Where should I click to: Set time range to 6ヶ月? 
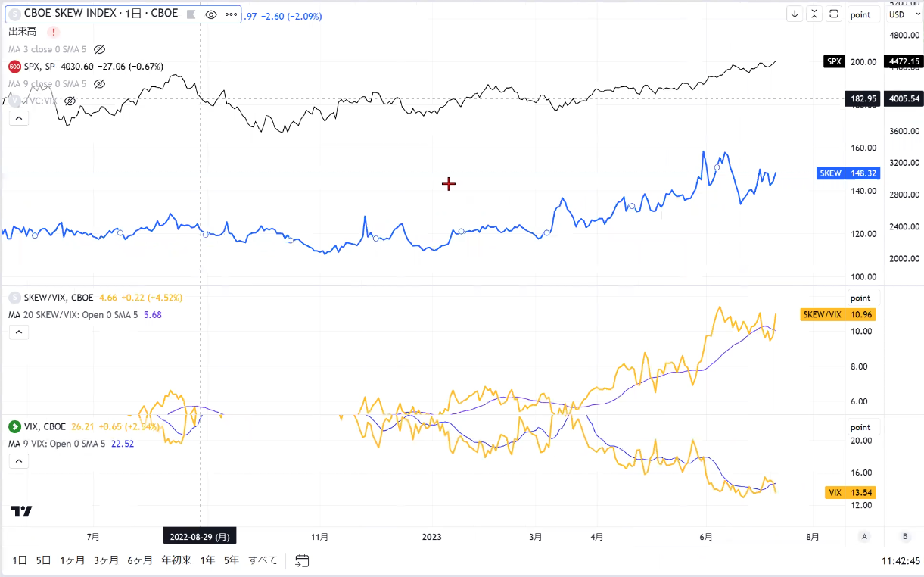click(x=140, y=560)
